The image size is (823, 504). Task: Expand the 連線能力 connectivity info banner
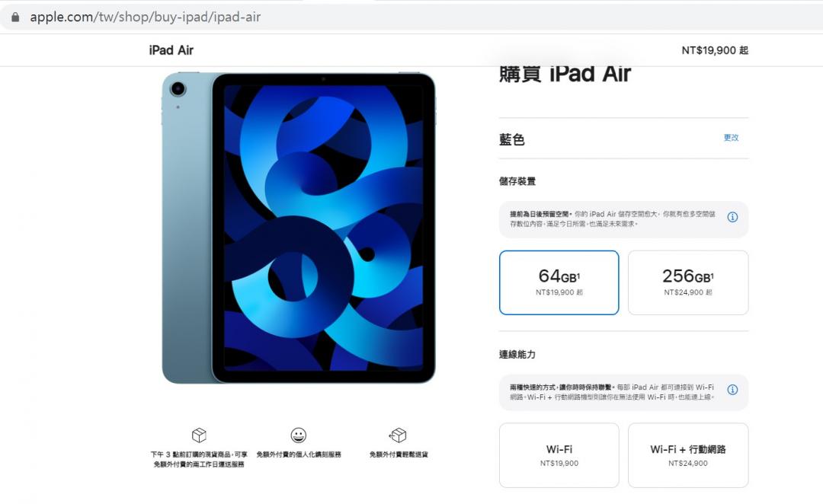click(623, 392)
